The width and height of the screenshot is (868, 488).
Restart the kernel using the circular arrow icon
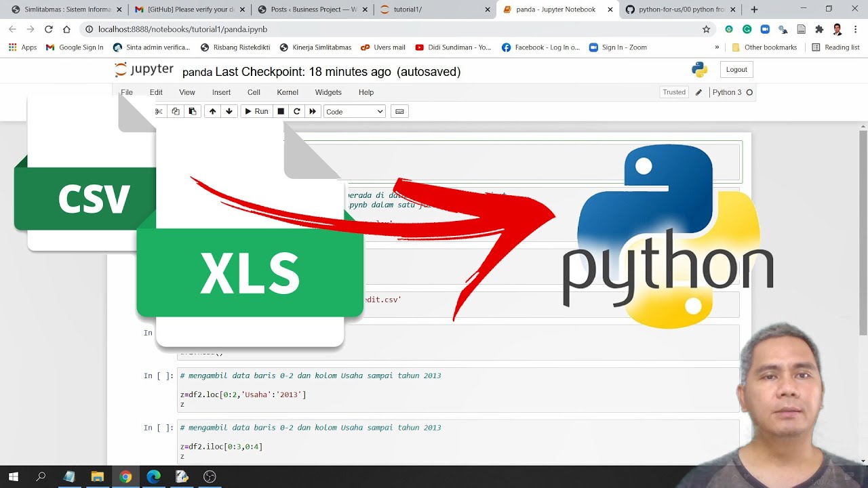coord(296,111)
